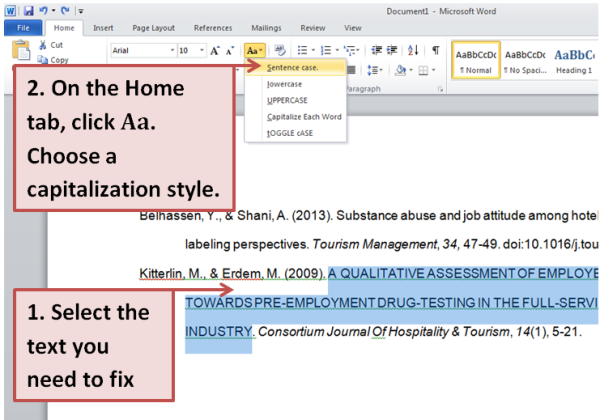This screenshot has width=600, height=420.
Task: Apply the Heading 1 style
Action: tap(574, 60)
